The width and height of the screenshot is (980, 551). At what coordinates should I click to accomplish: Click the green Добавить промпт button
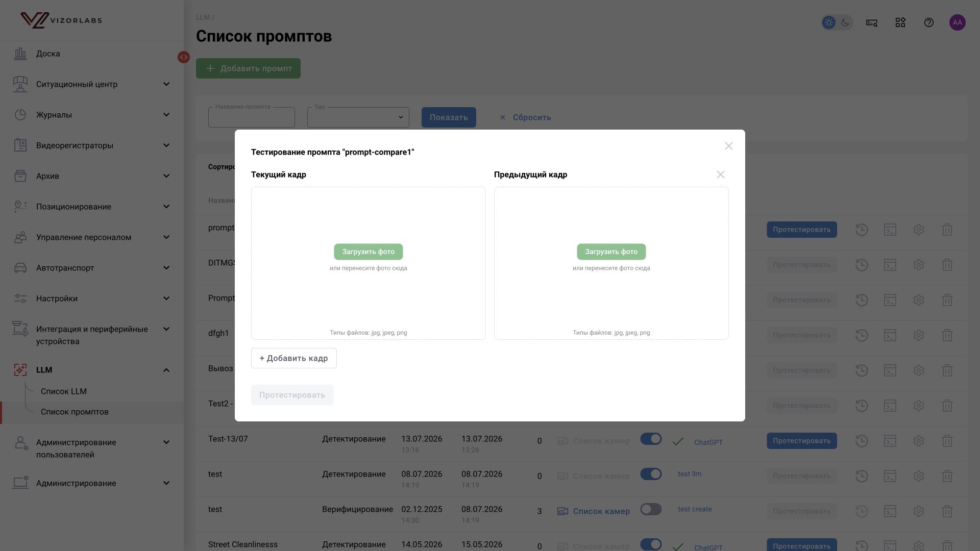(x=248, y=68)
